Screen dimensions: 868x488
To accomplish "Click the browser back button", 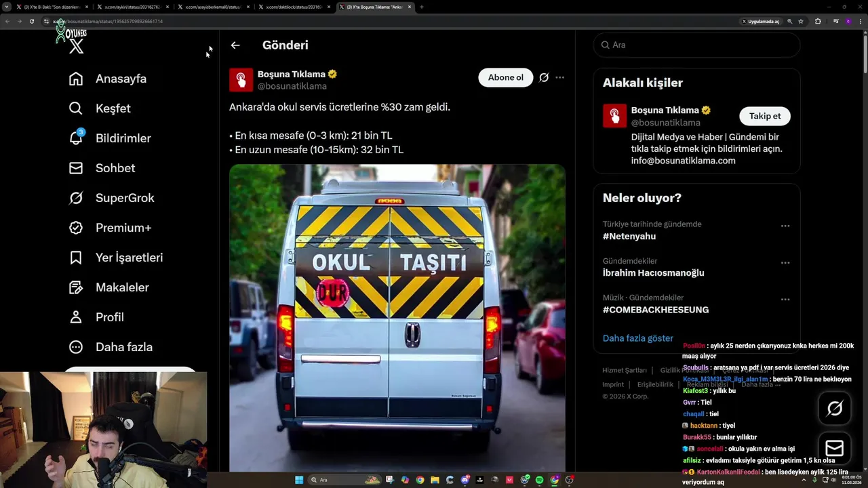I will (x=7, y=21).
